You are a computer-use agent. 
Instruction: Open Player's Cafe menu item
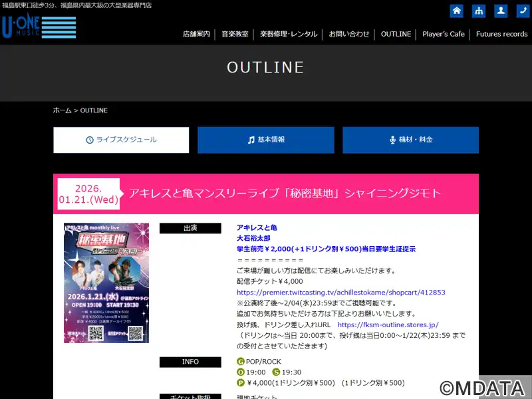pos(444,34)
